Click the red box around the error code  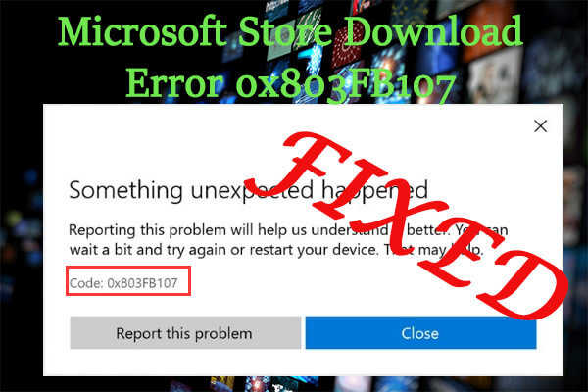coord(128,281)
